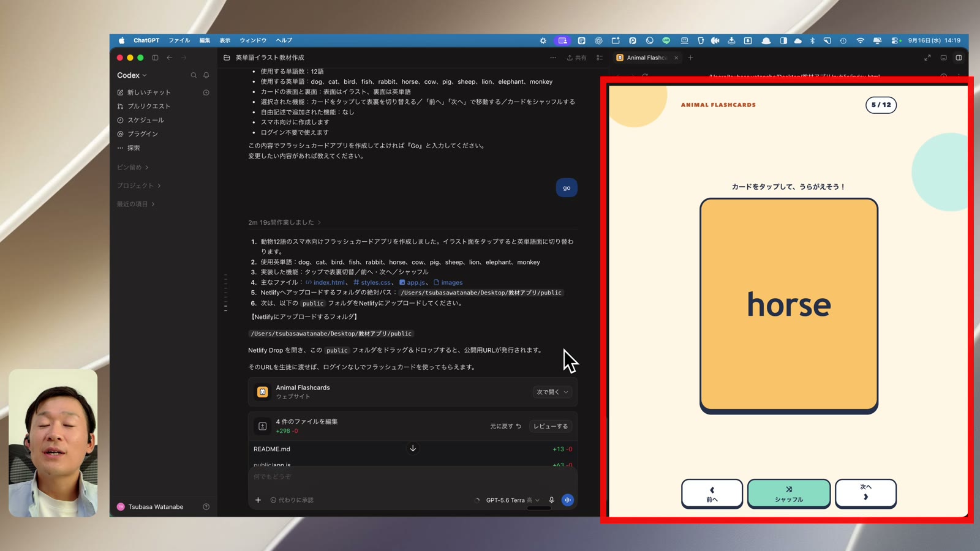Go forward with the right arrow

(184, 58)
